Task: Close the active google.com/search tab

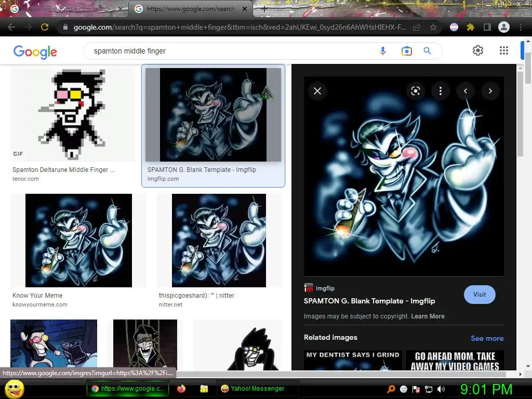Action: tap(245, 9)
